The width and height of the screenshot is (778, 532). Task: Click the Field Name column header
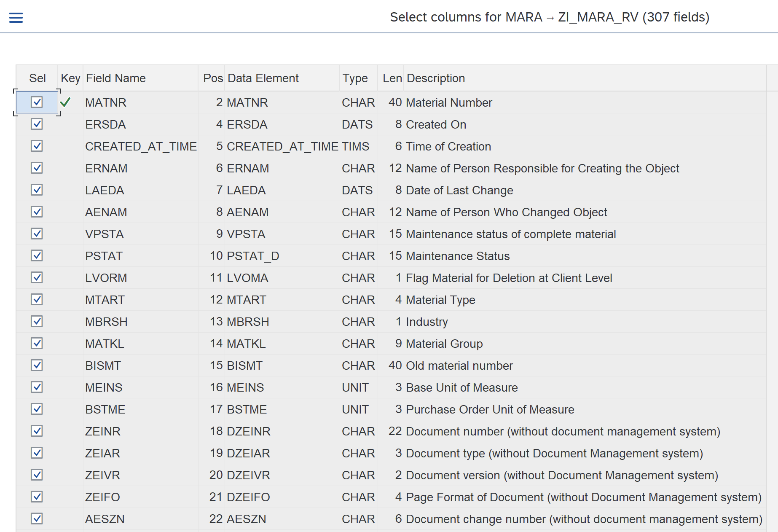(x=116, y=78)
